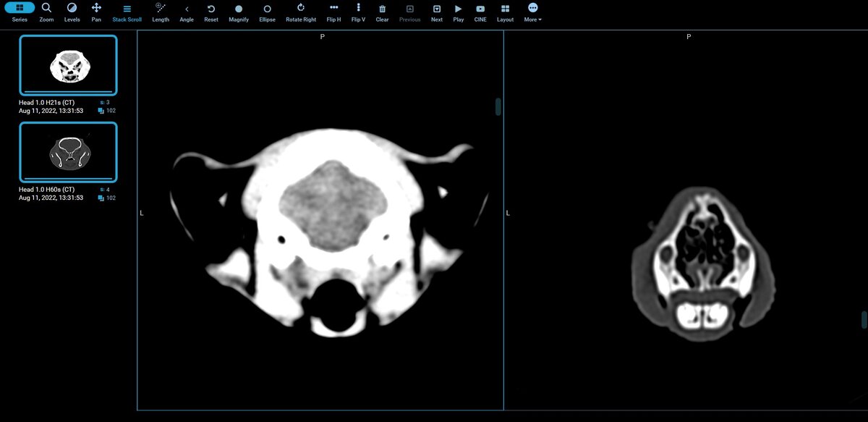Activate the Levels window tool
The width and height of the screenshot is (868, 422).
[72, 12]
